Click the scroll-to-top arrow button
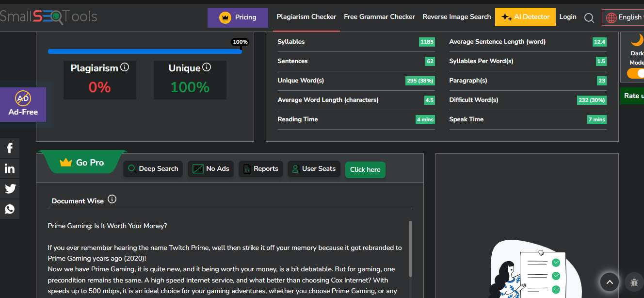This screenshot has height=298, width=644. click(x=610, y=281)
